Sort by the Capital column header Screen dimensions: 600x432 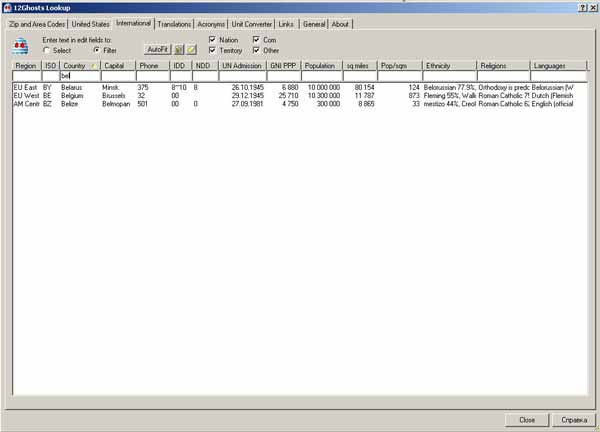[118, 66]
